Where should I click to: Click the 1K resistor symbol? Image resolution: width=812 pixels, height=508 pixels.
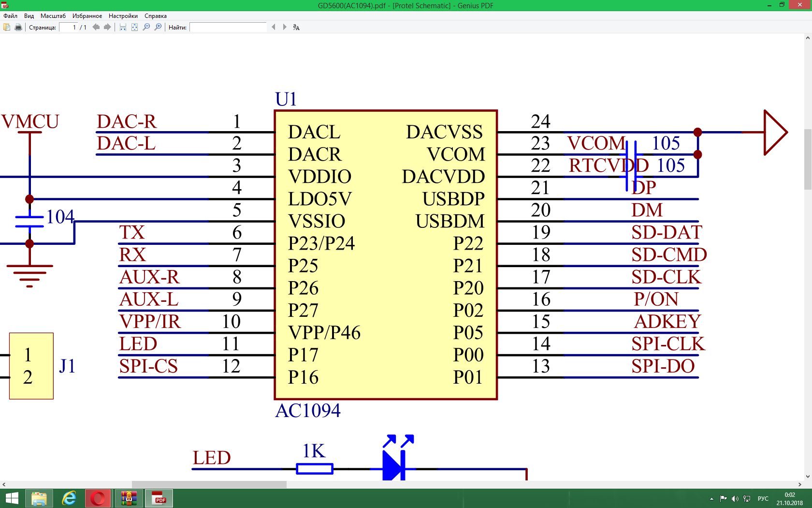[315, 468]
